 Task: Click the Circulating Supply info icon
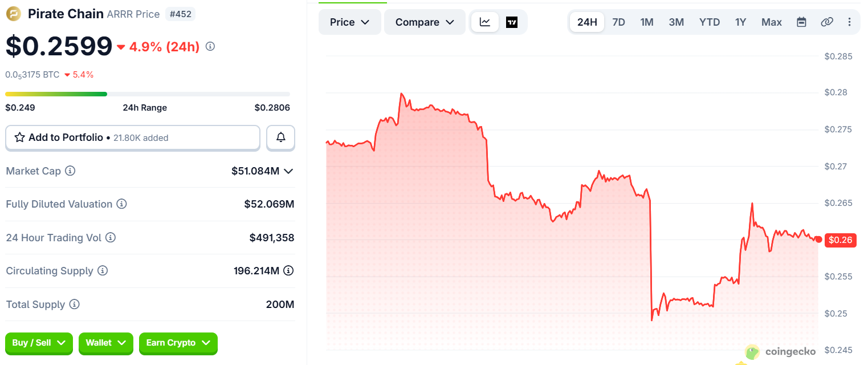[103, 270]
